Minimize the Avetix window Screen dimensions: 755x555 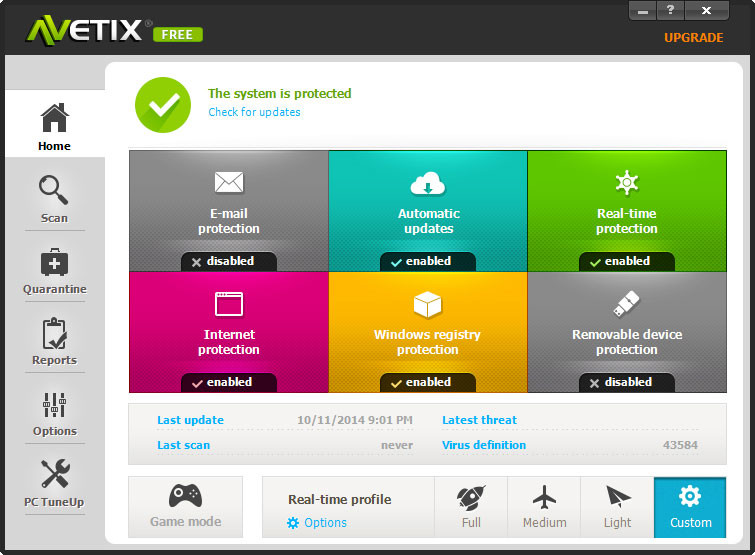point(642,10)
